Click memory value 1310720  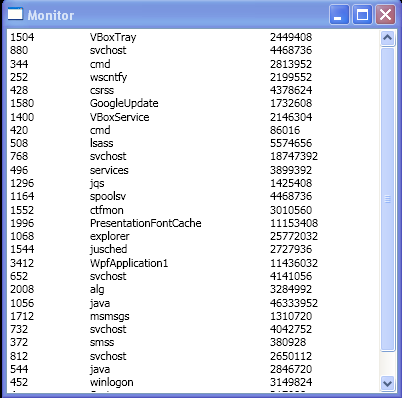291,316
